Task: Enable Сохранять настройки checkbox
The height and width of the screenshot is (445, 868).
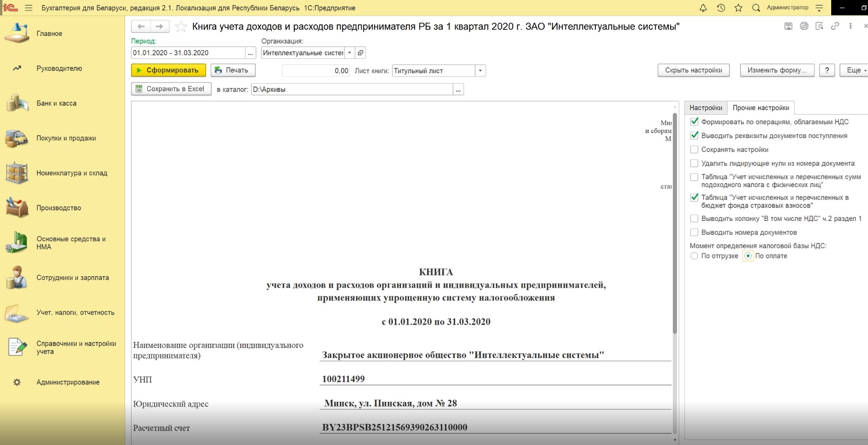Action: pos(694,150)
